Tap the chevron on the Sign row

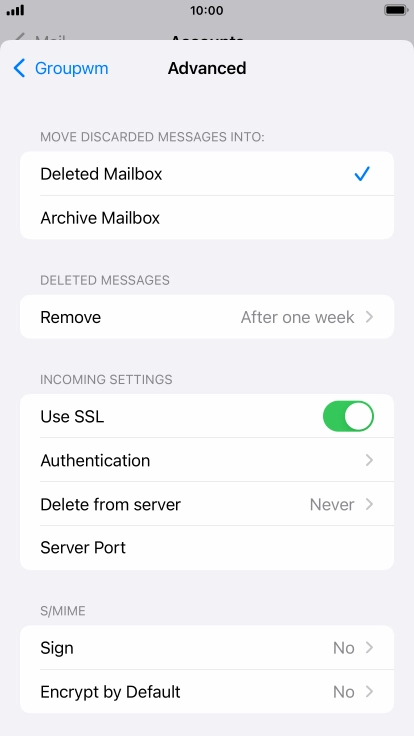point(369,648)
